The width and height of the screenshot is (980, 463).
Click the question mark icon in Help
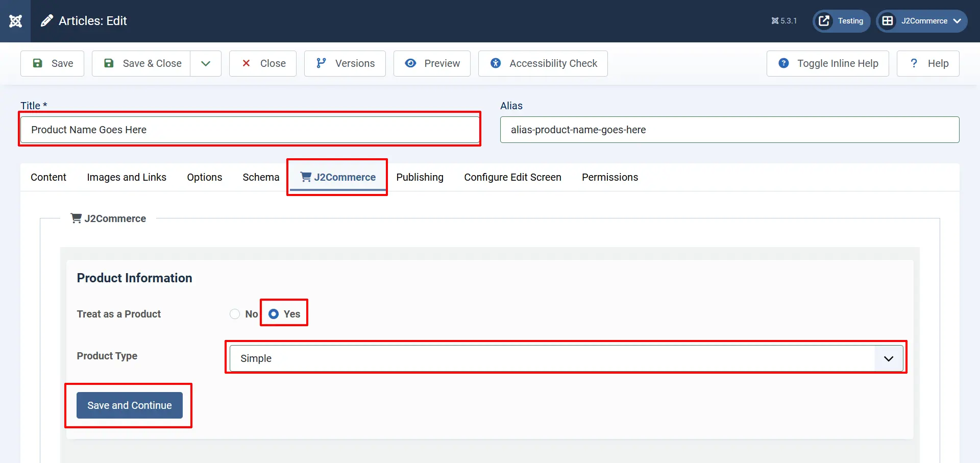914,63
